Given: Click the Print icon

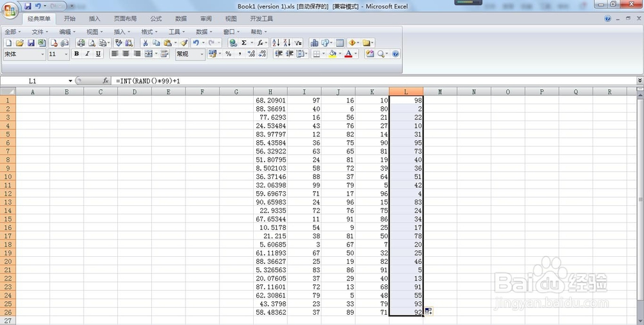Looking at the screenshot, I should [81, 42].
